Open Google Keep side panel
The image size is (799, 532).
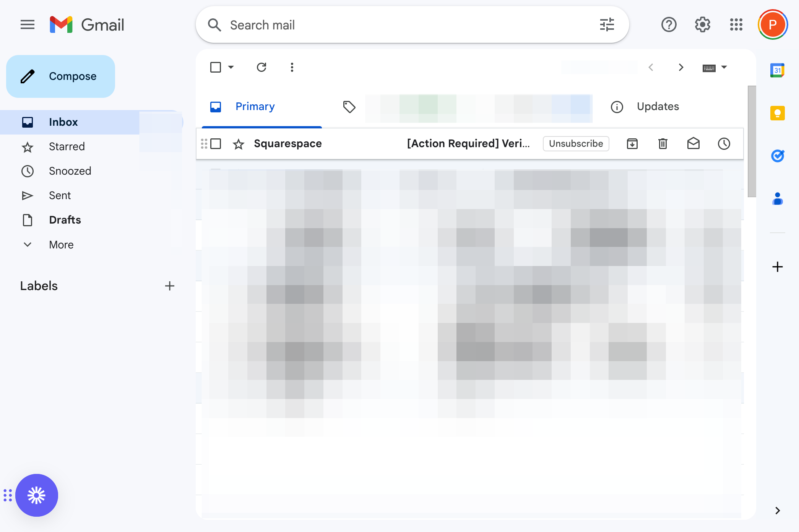[777, 113]
